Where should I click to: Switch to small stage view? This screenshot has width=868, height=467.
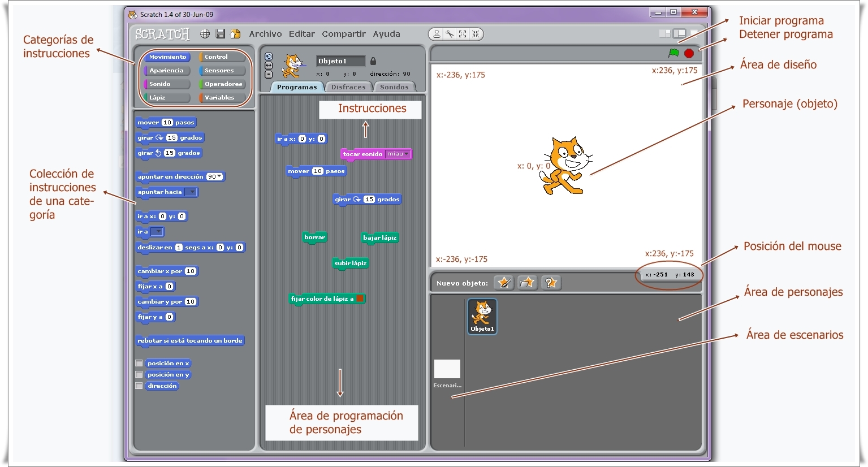click(x=665, y=34)
